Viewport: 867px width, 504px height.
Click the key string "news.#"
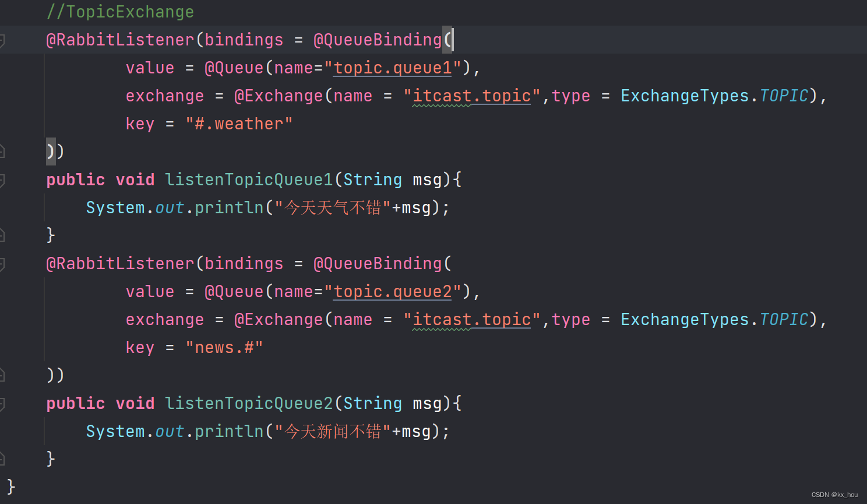click(x=224, y=347)
